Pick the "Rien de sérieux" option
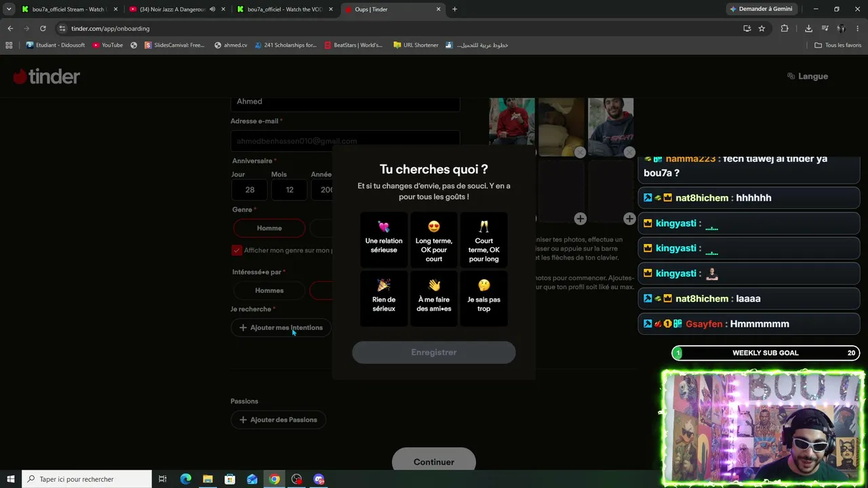The height and width of the screenshot is (488, 868). (384, 299)
